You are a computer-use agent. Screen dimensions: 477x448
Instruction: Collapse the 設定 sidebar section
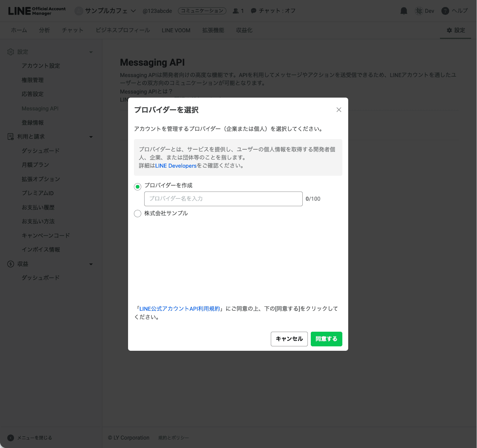tap(91, 52)
